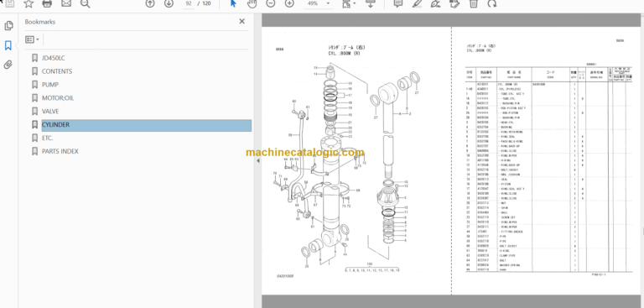
Task: Click the "CYL.;BOOM (R)" diagram title
Action: point(344,54)
